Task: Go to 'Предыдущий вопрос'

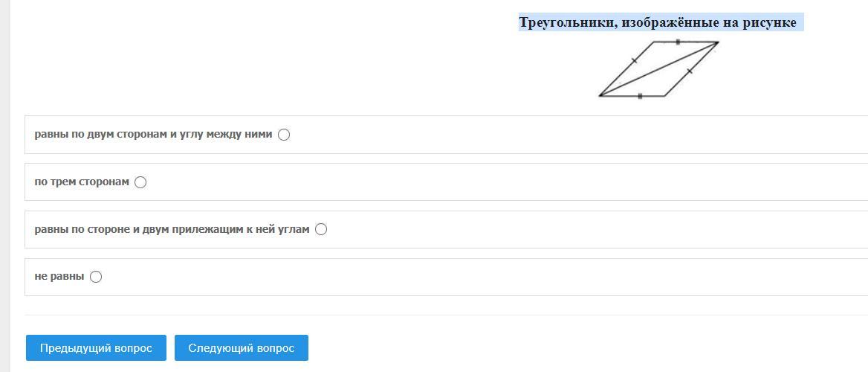Action: pyautogui.click(x=96, y=348)
